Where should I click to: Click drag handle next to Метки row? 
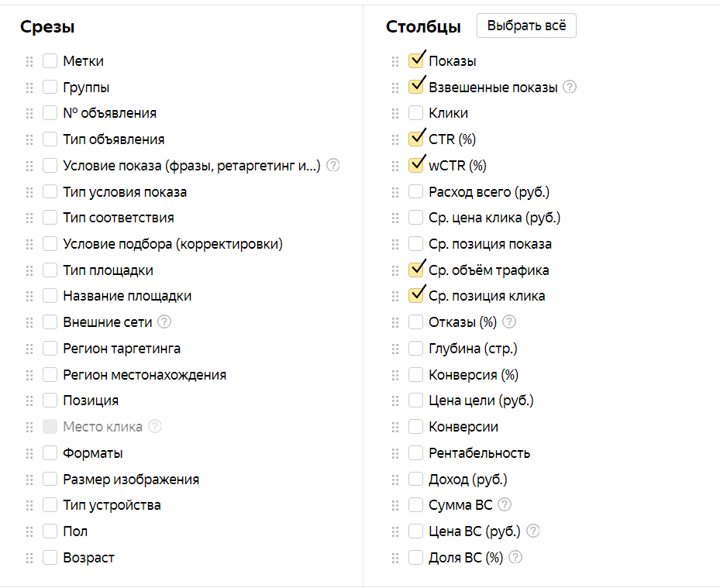(29, 61)
